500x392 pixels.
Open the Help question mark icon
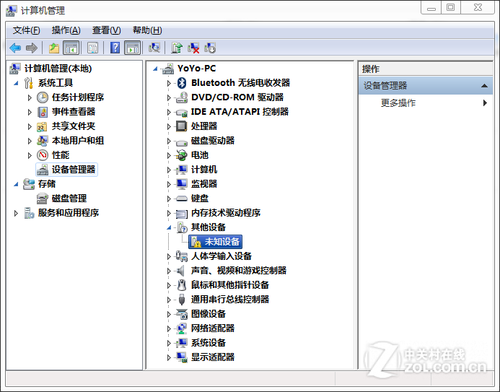115,48
